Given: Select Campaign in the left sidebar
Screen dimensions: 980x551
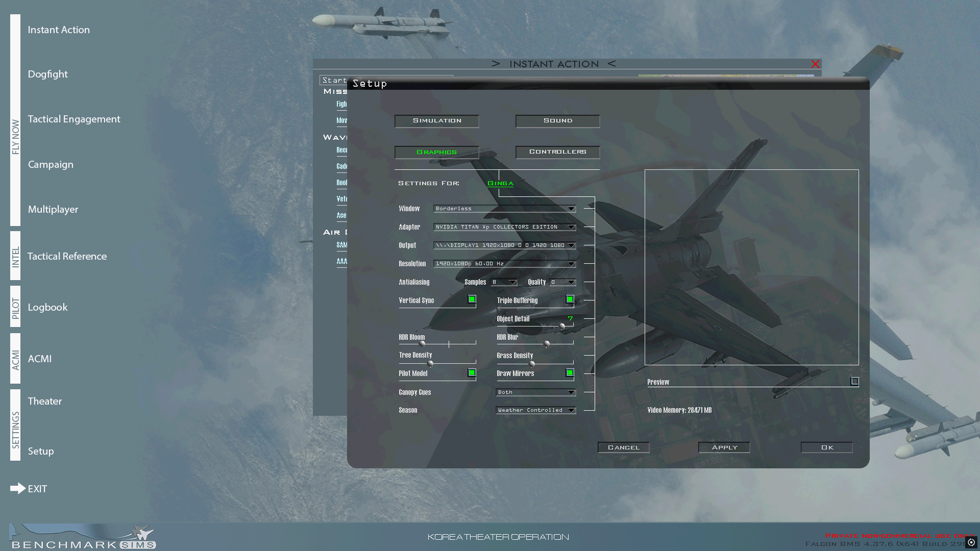Looking at the screenshot, I should [51, 164].
